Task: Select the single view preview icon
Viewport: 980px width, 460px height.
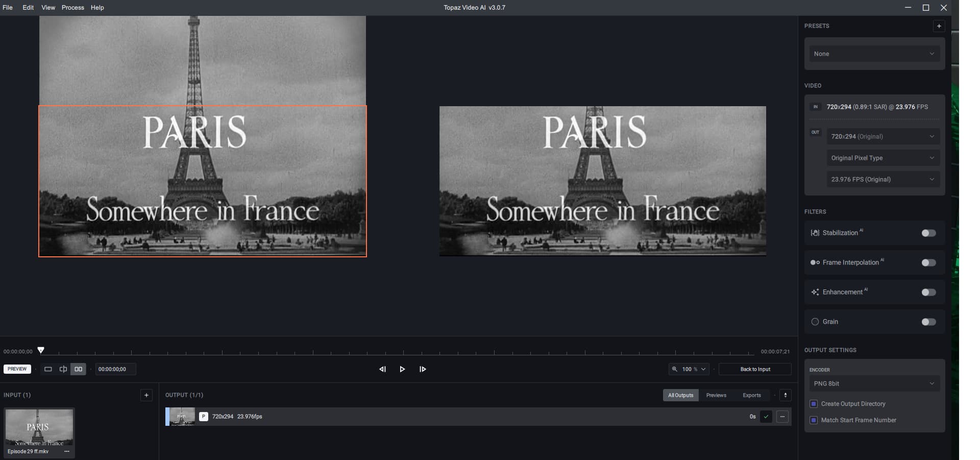Action: point(48,369)
